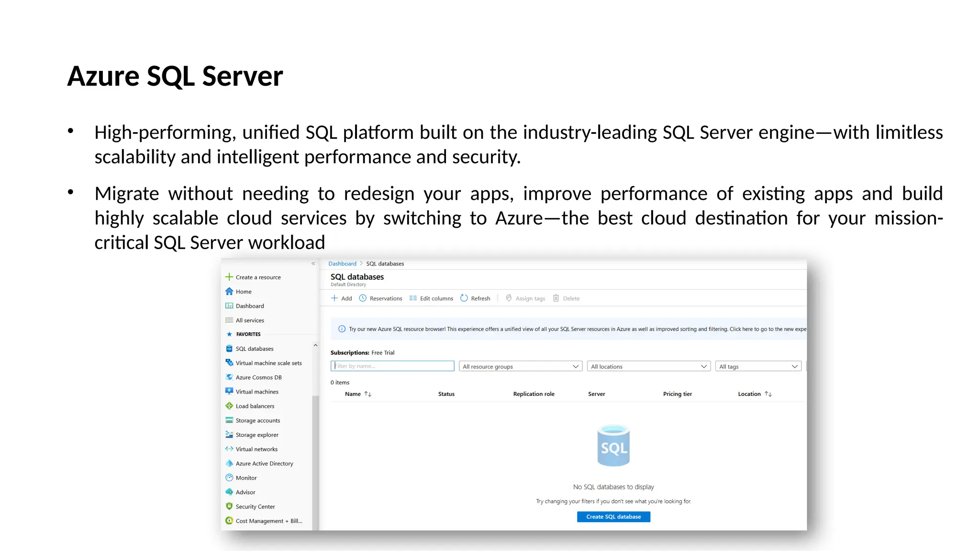The image size is (980, 551).
Task: Open the Advisor icon
Action: point(229,492)
